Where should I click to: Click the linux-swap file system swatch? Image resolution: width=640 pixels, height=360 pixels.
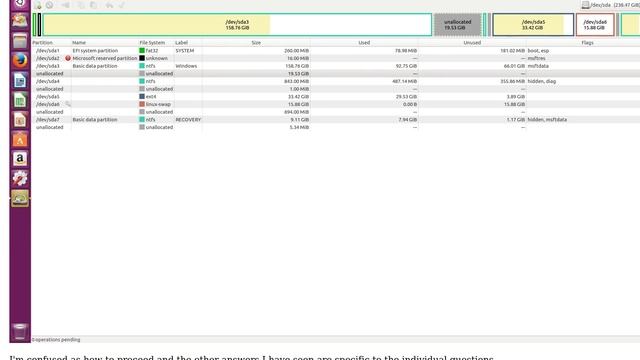pyautogui.click(x=142, y=104)
